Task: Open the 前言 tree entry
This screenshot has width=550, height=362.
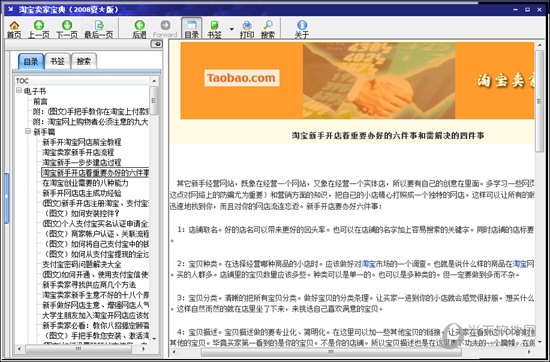Action: coord(40,102)
